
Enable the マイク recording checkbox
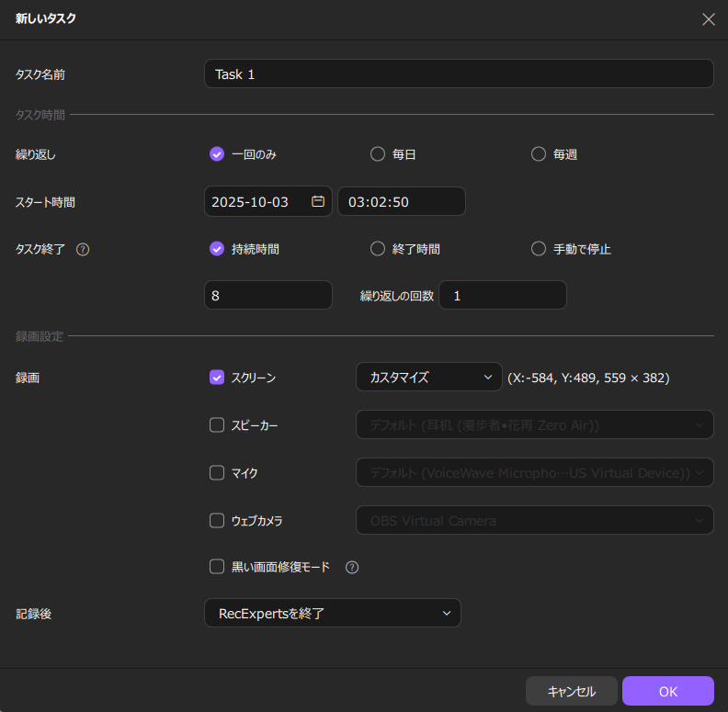click(x=217, y=472)
